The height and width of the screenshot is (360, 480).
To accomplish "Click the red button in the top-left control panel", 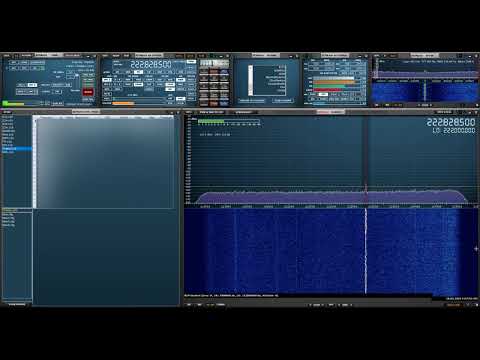I will click(88, 92).
